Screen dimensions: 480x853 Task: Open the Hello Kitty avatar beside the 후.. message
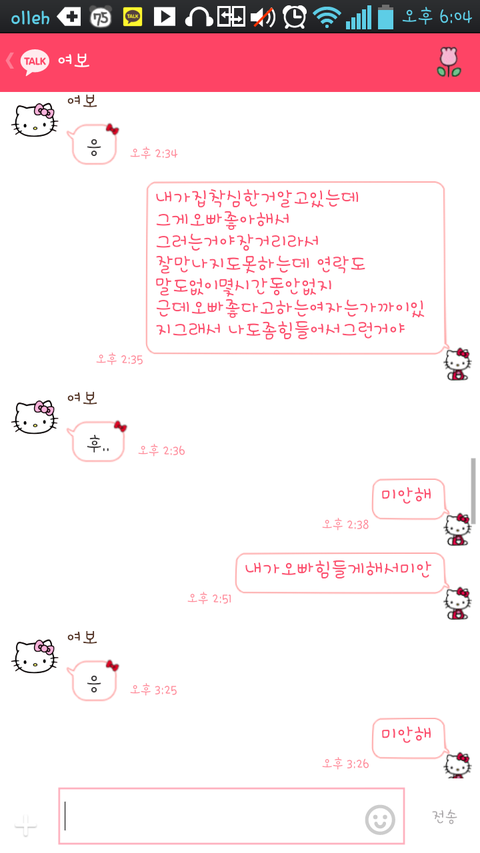click(35, 417)
